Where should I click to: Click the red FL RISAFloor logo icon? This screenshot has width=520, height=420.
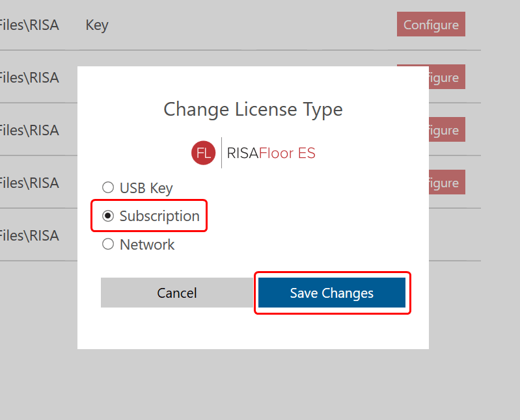[203, 153]
